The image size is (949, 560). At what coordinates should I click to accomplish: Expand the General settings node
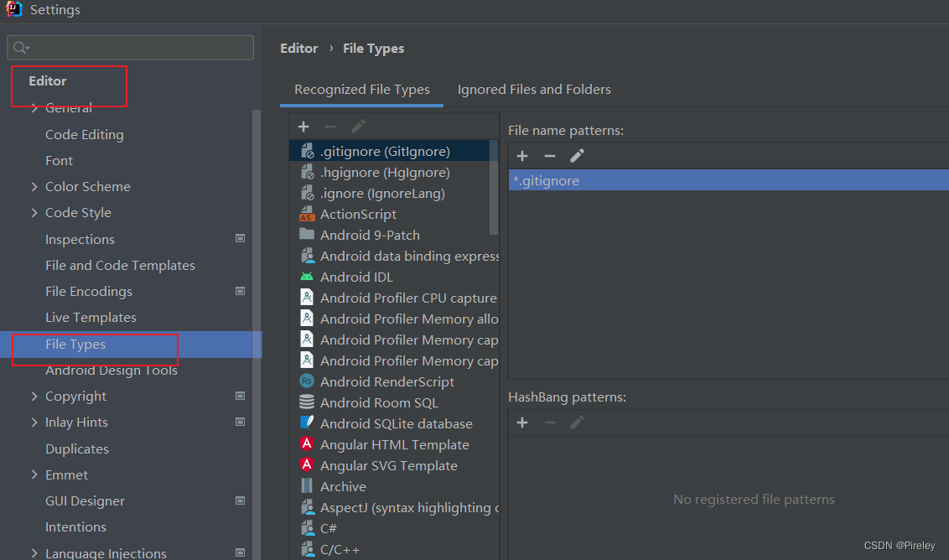click(34, 108)
